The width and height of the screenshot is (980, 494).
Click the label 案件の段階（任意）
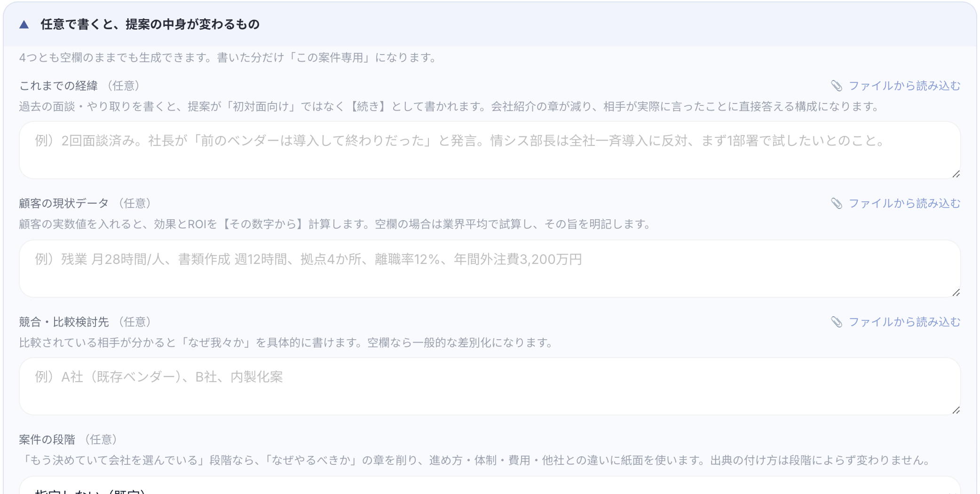coord(69,439)
